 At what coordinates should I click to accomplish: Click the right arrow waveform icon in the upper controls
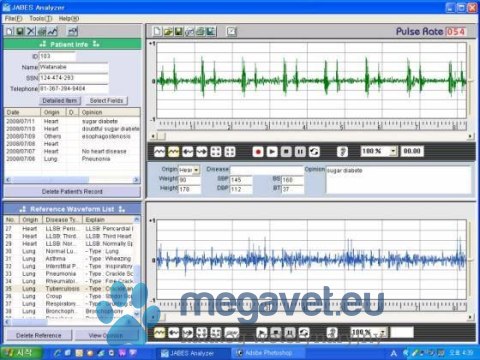[x=202, y=152]
